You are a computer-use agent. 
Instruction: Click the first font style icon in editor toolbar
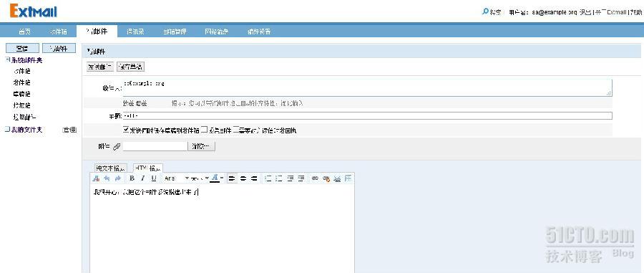click(x=96, y=178)
